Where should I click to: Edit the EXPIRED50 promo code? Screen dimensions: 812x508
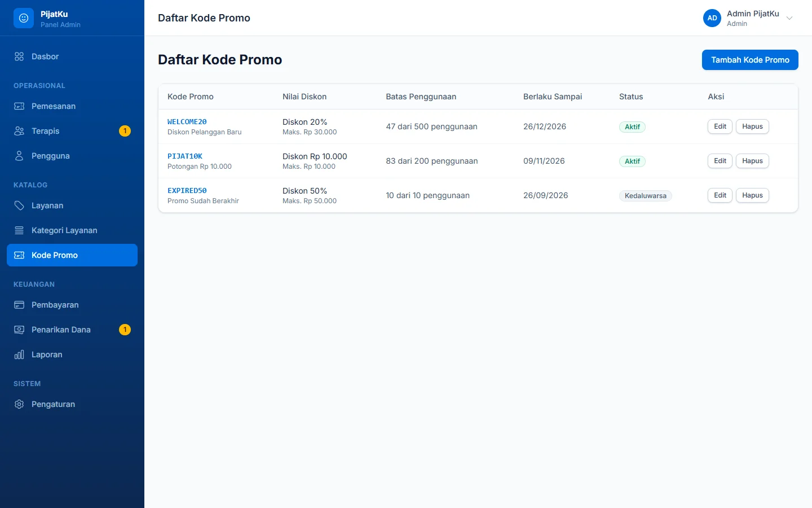[720, 195]
